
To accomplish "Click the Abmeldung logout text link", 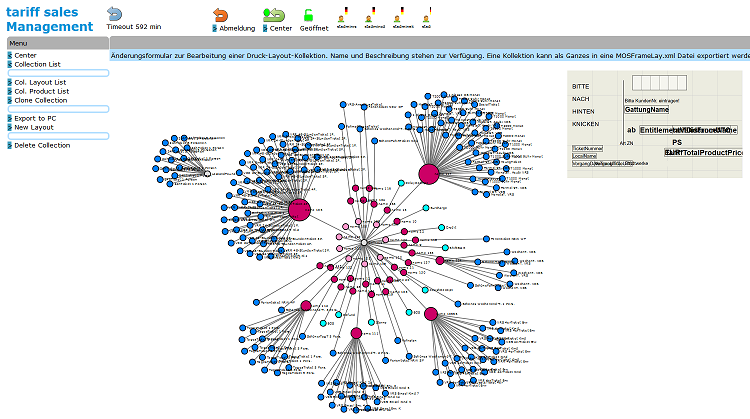I will pyautogui.click(x=236, y=28).
